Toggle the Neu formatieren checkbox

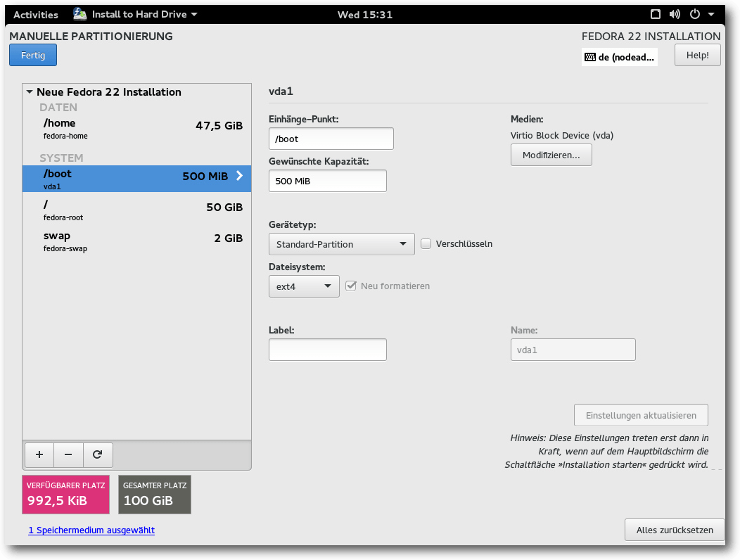click(350, 286)
